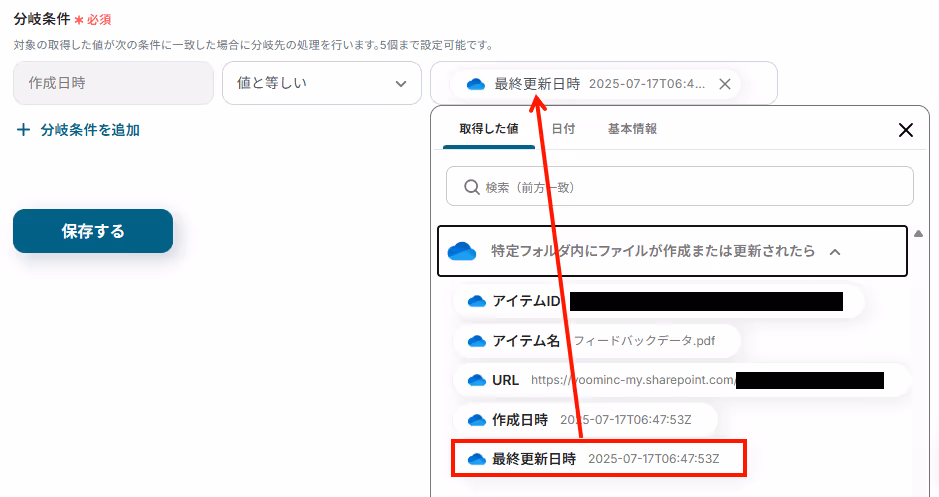Click the magnifier icon in the search box
This screenshot has width=939, height=497.
pyautogui.click(x=471, y=187)
